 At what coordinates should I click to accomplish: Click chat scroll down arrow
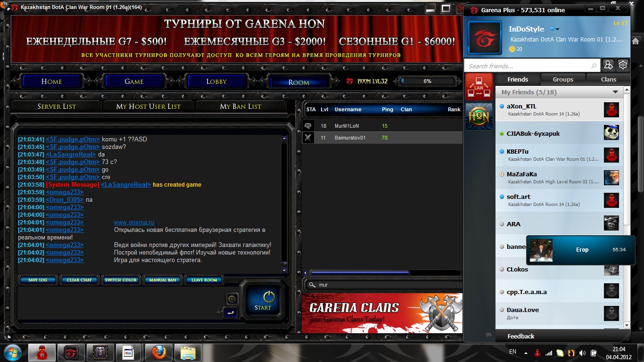point(284,271)
